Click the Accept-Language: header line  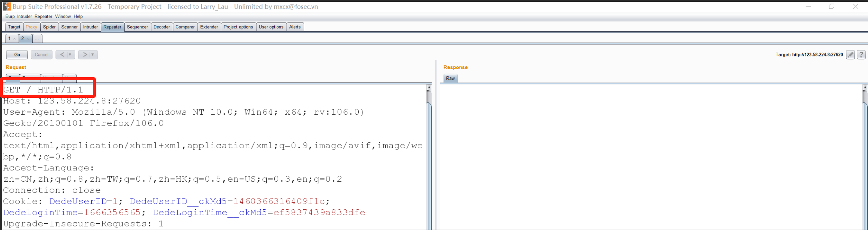(x=49, y=168)
